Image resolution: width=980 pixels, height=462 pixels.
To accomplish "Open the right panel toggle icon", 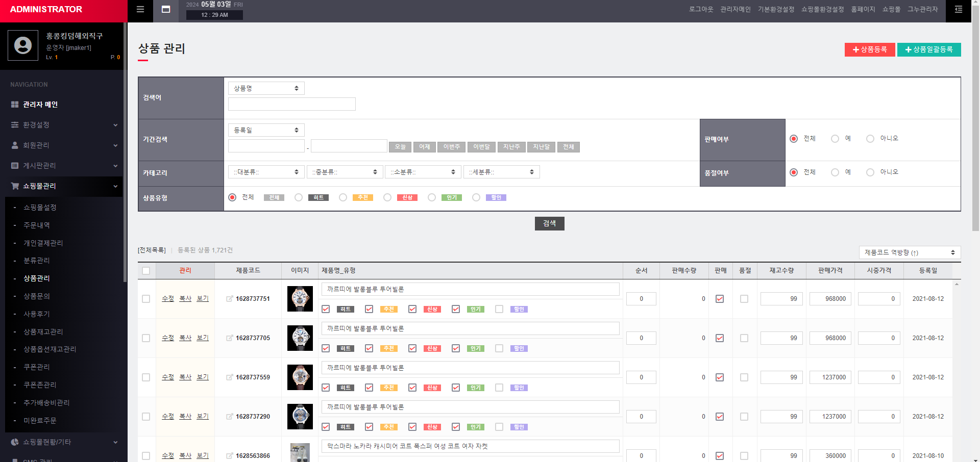I will click(959, 9).
